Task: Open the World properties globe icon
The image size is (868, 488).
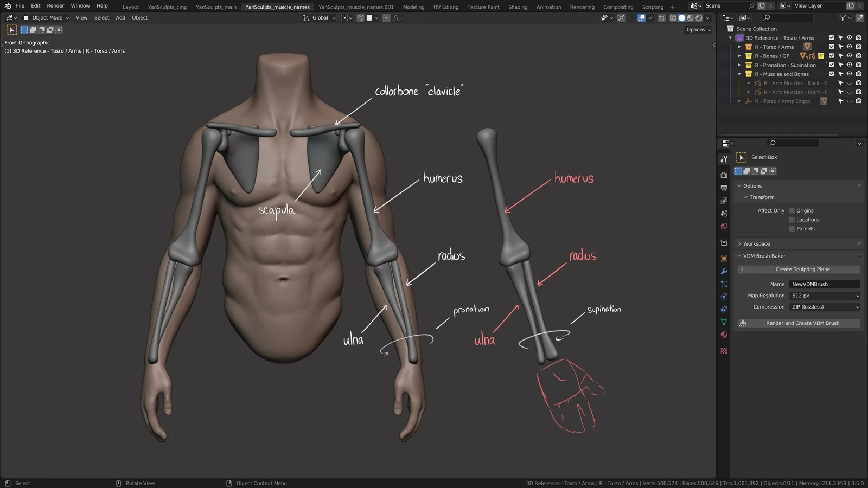Action: (x=724, y=226)
